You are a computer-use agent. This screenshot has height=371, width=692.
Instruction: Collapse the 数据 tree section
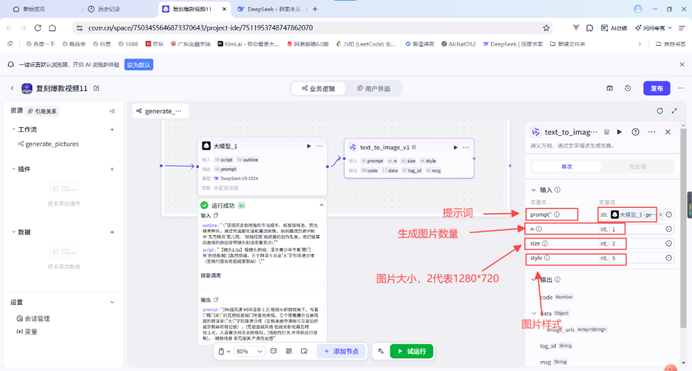coord(13,232)
